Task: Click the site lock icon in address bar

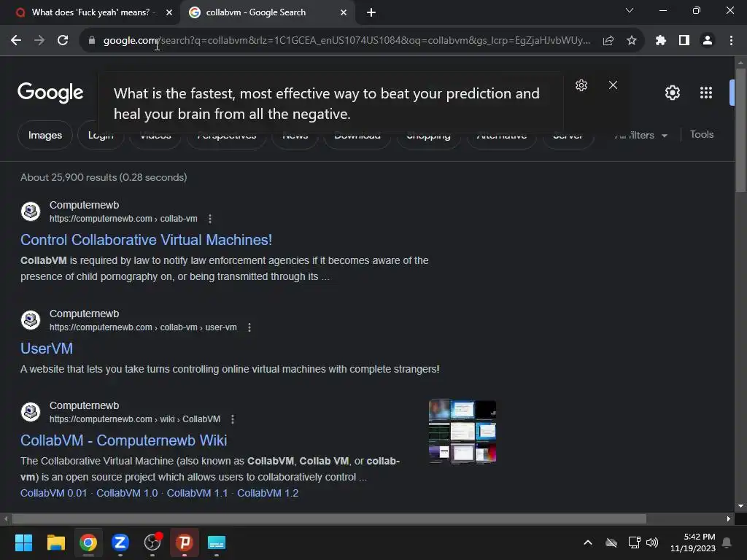Action: [x=92, y=41]
